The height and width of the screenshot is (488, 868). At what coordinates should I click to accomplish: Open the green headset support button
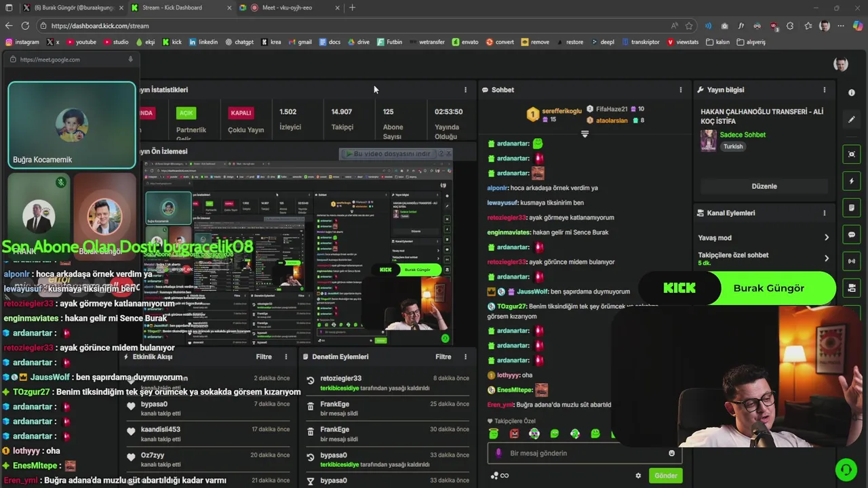coord(846,469)
